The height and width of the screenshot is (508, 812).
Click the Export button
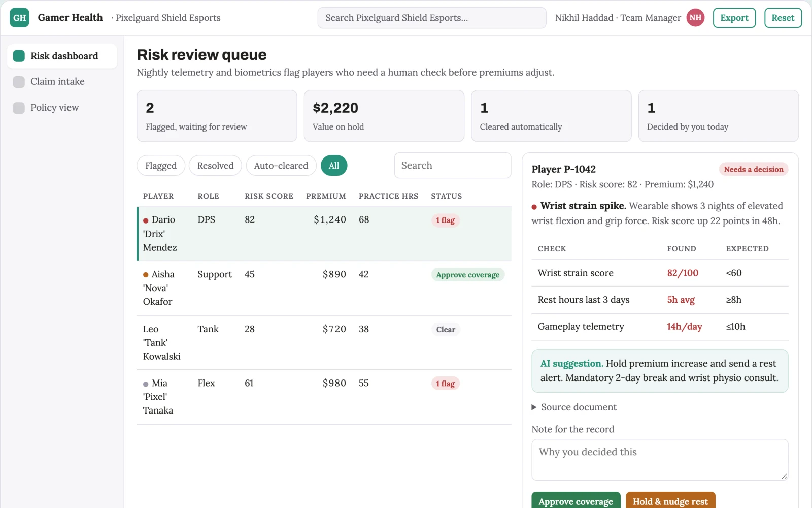[734, 18]
